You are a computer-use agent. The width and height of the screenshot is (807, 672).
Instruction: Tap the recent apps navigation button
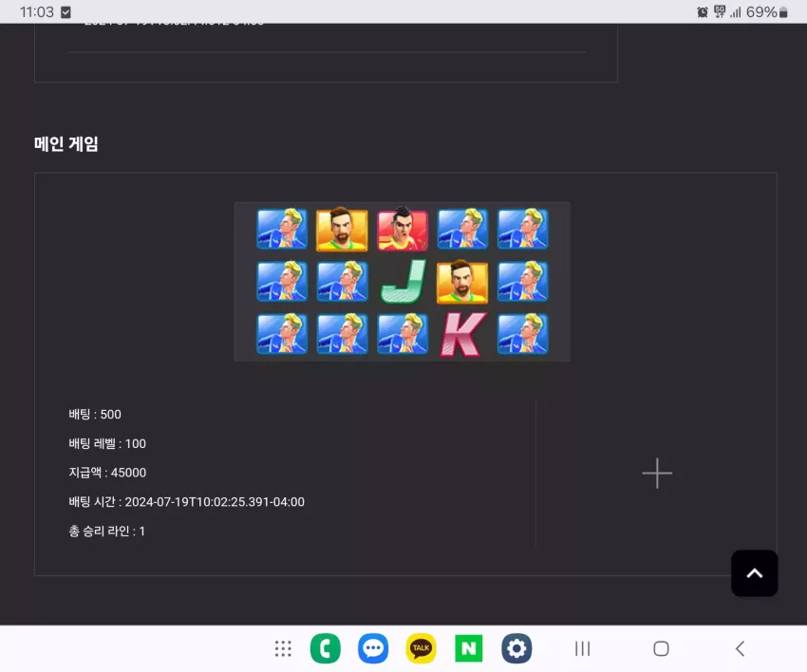pos(582,649)
